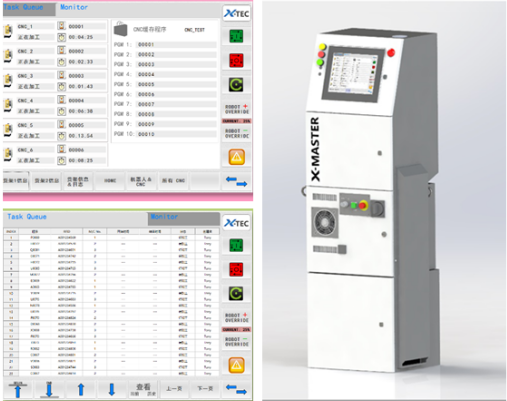Select the CNC_2 machine icon
The height and width of the screenshot is (401, 507).
[x=8, y=56]
